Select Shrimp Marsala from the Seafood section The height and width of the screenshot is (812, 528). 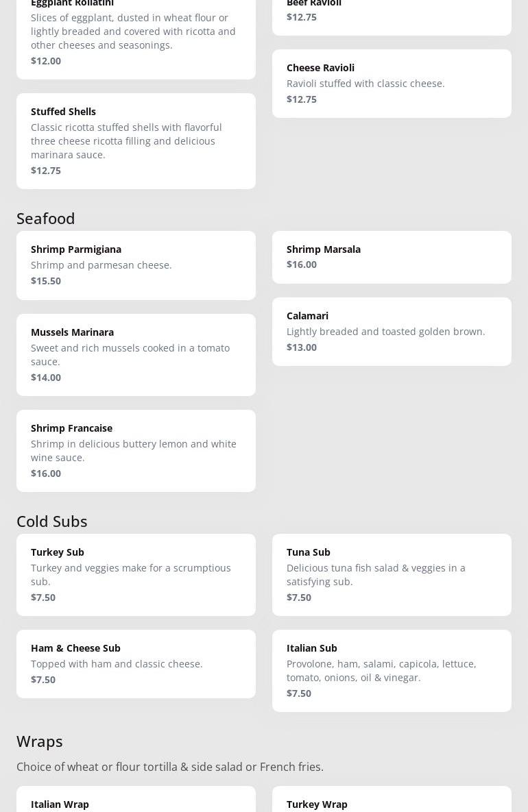point(392,256)
